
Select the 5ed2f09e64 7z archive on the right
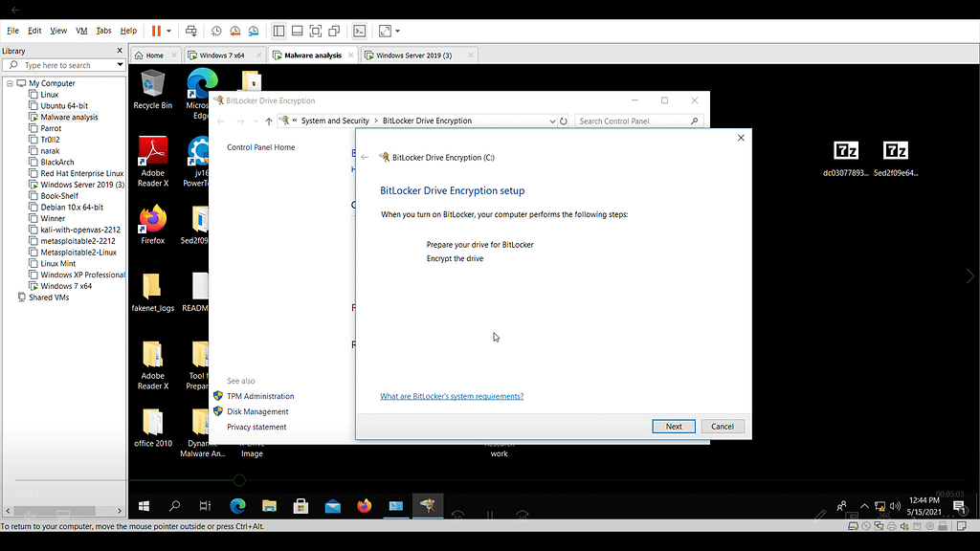point(896,159)
